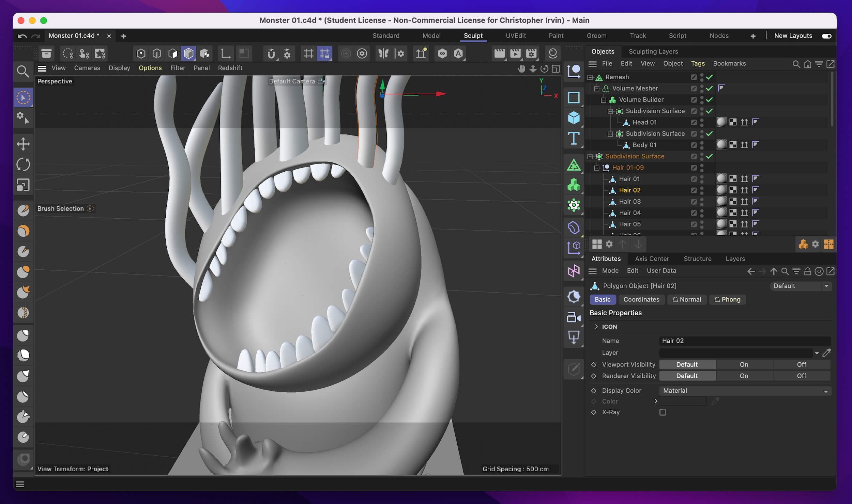The width and height of the screenshot is (852, 504).
Task: Click the redo arrow icon
Action: coord(36,36)
